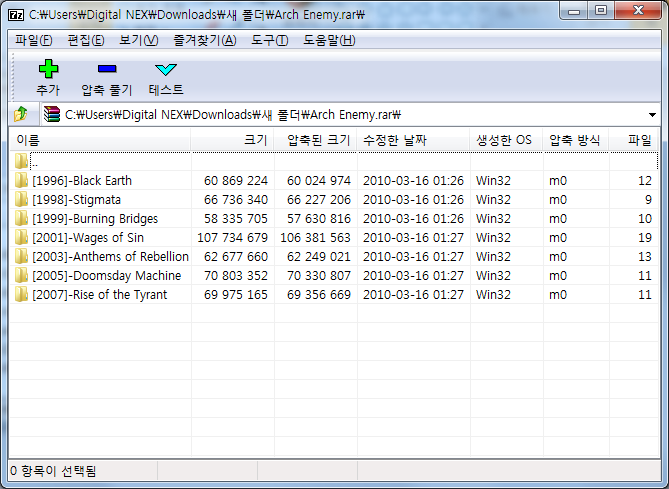This screenshot has width=669, height=489.
Task: Open the 보기(V) menu
Action: tap(139, 41)
